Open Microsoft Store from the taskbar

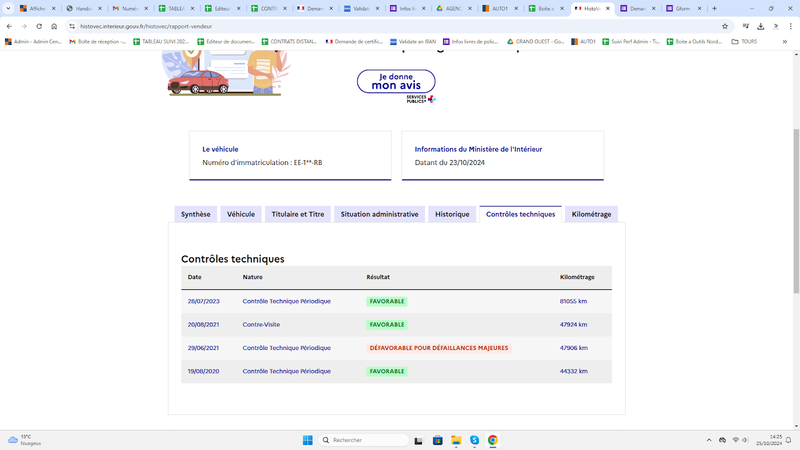(437, 440)
